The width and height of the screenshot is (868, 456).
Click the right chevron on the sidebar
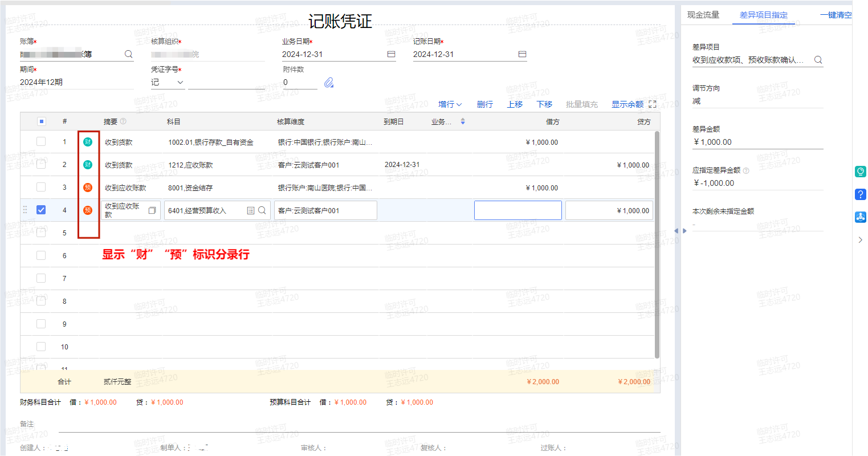coord(861,240)
